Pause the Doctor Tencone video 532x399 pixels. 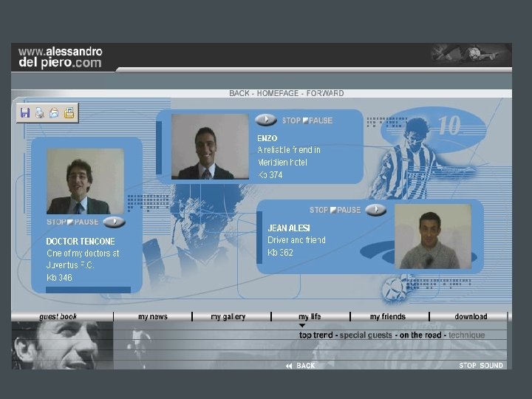coord(86,222)
